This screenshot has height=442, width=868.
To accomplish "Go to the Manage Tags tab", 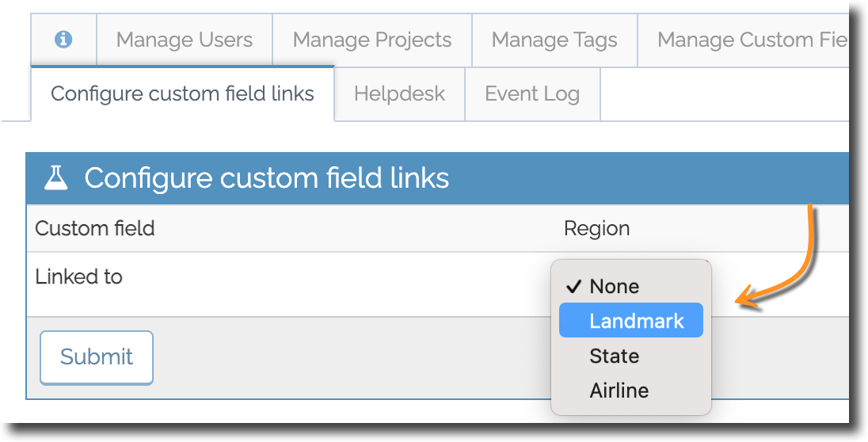I will [554, 40].
